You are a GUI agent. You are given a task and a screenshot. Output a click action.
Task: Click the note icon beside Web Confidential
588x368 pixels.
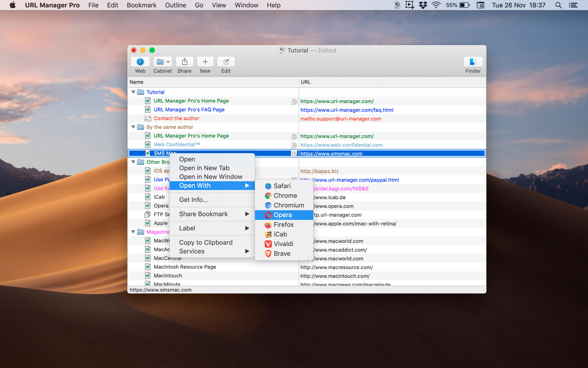pos(294,145)
